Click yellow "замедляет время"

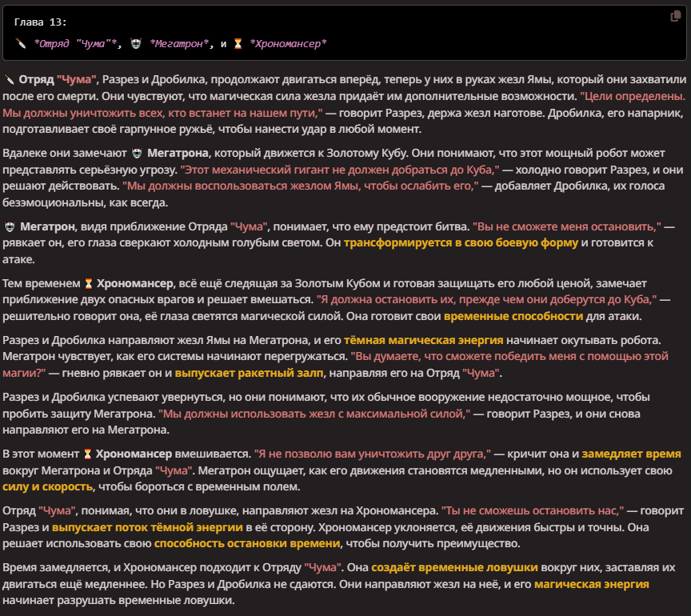(632, 454)
